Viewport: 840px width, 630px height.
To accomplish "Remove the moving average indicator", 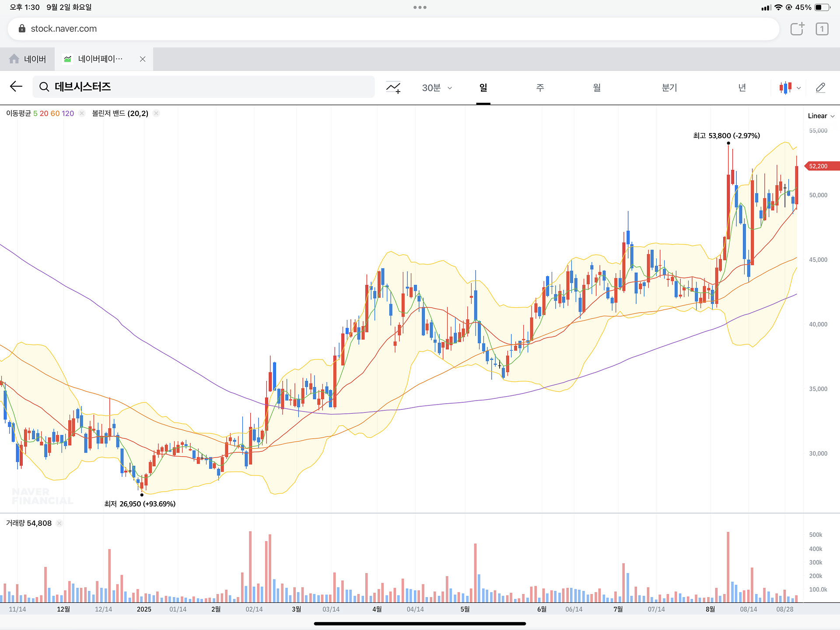I will pos(82,113).
